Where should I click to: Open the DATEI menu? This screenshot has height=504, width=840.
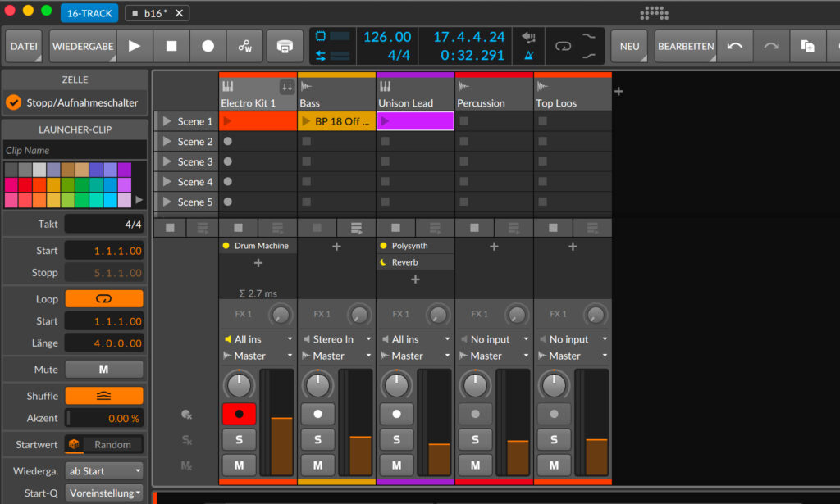point(24,46)
